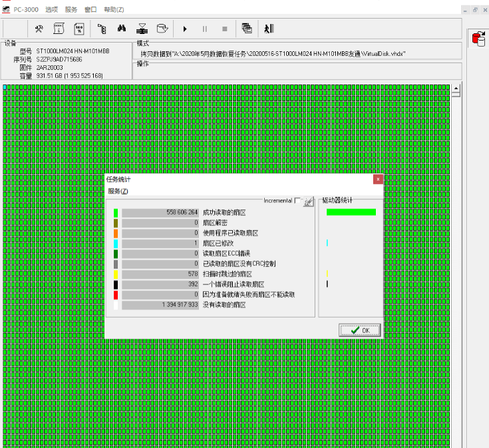Viewport: 489px width, 448px height.
Task: Click the blue first block in sector map
Action: [5, 87]
